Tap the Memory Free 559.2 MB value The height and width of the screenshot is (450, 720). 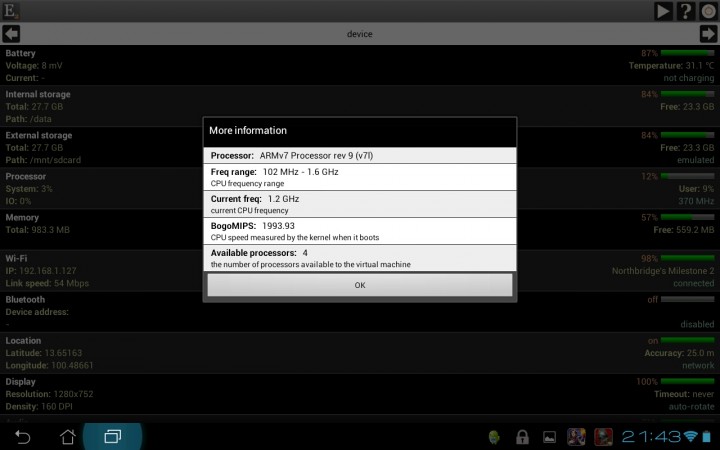click(x=684, y=230)
